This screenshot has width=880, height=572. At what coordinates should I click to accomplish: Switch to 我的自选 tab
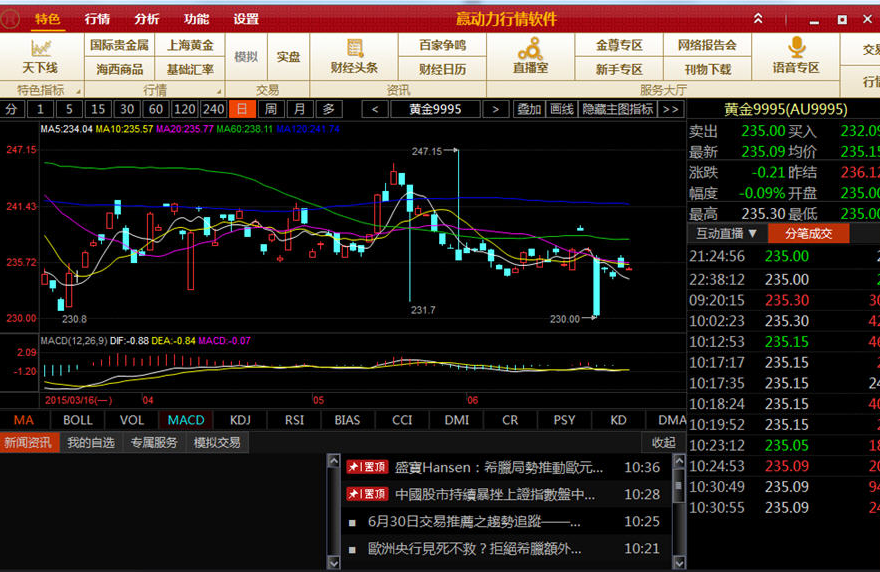pos(91,442)
